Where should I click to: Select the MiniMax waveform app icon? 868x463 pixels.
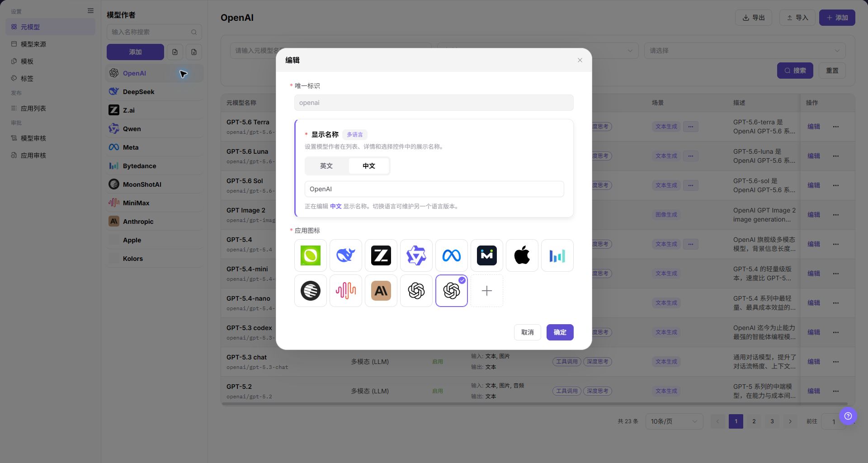(346, 291)
